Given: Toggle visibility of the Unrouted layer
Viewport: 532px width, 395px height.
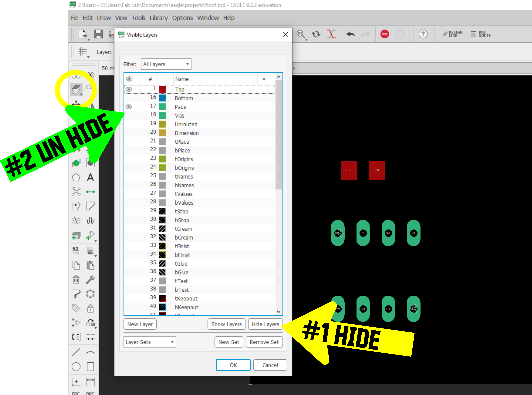Looking at the screenshot, I should click(x=129, y=124).
